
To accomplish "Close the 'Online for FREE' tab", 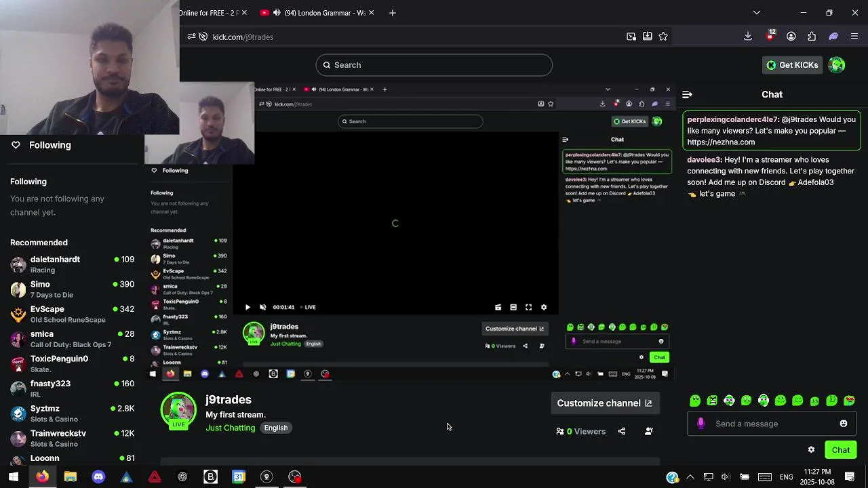I will [244, 13].
